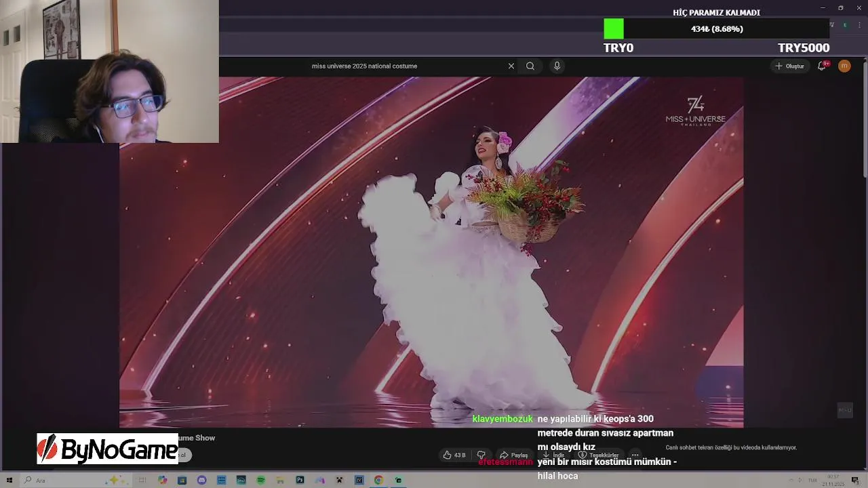Image resolution: width=868 pixels, height=488 pixels.
Task: Click the Miss Universe video player
Action: point(431,252)
